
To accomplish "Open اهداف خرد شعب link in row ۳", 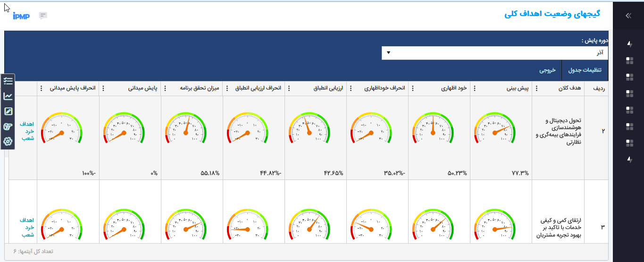I will tap(27, 228).
